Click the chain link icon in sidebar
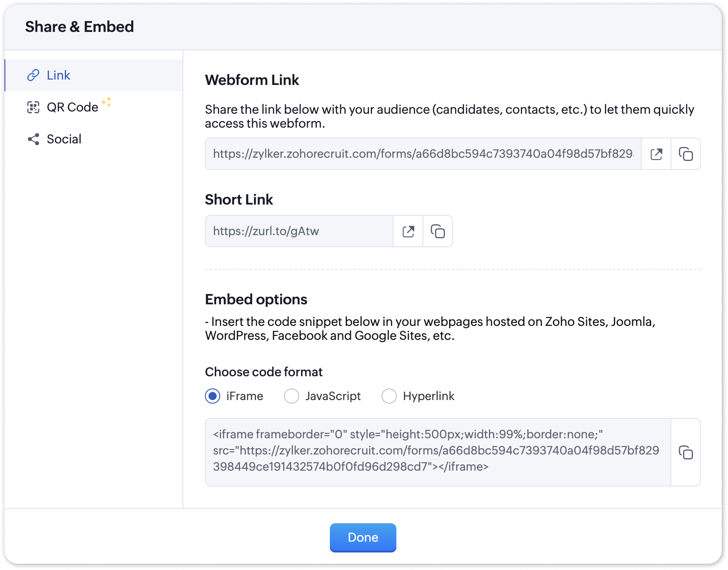This screenshot has height=570, width=728. tap(33, 75)
